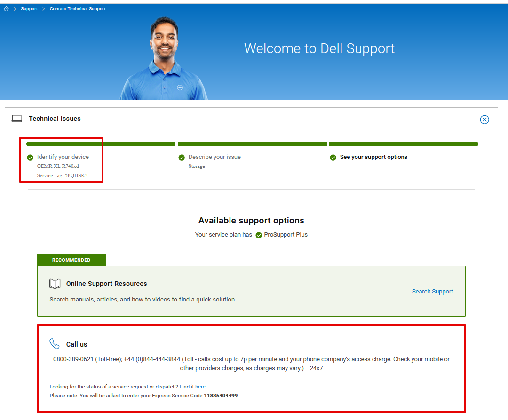This screenshot has width=508, height=420.
Task: Click the Contact Technical Support breadcrumb text
Action: 78,9
